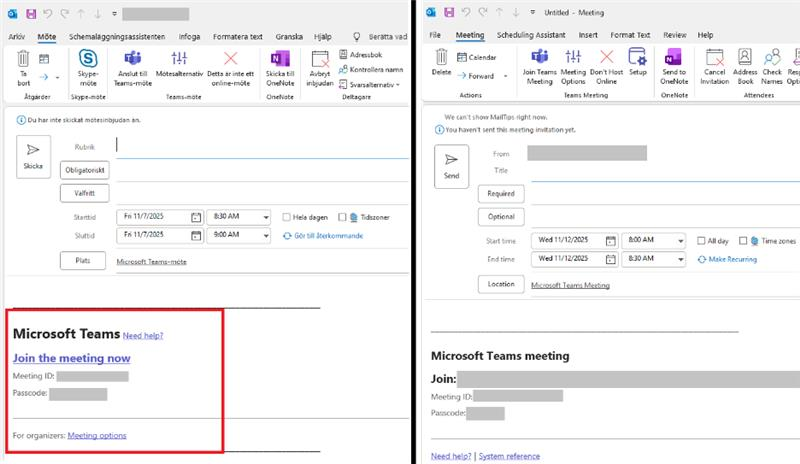This screenshot has width=800, height=464.
Task: Click the Gör till återkommande link
Action: point(323,236)
